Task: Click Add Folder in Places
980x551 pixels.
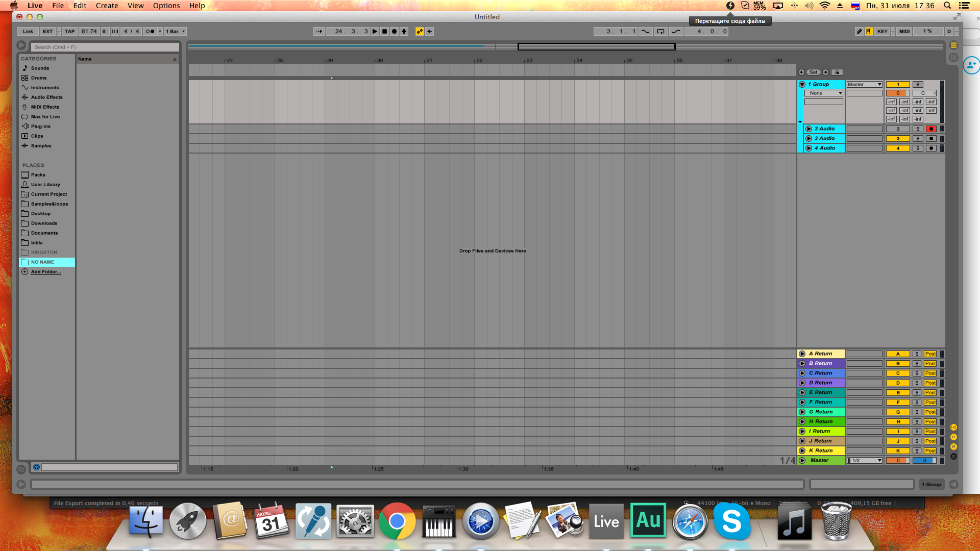Action: point(45,272)
